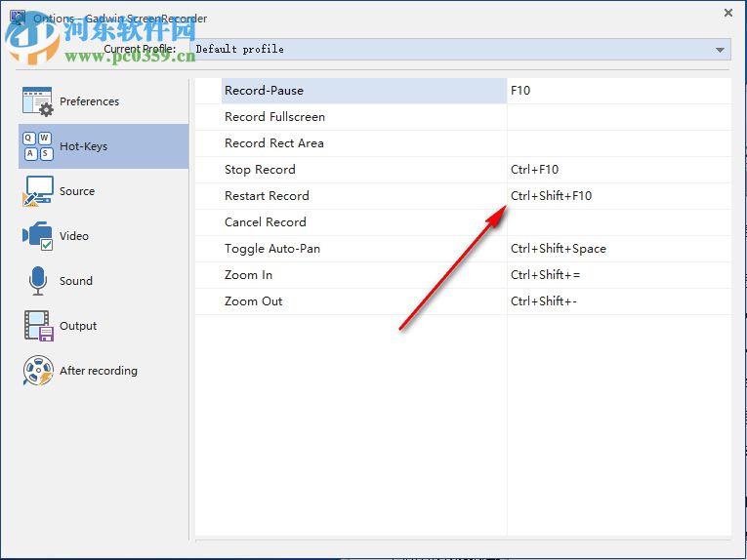Viewport: 747px width, 560px height.
Task: Click empty shortcut cell for Record Fullscreen
Action: (619, 117)
